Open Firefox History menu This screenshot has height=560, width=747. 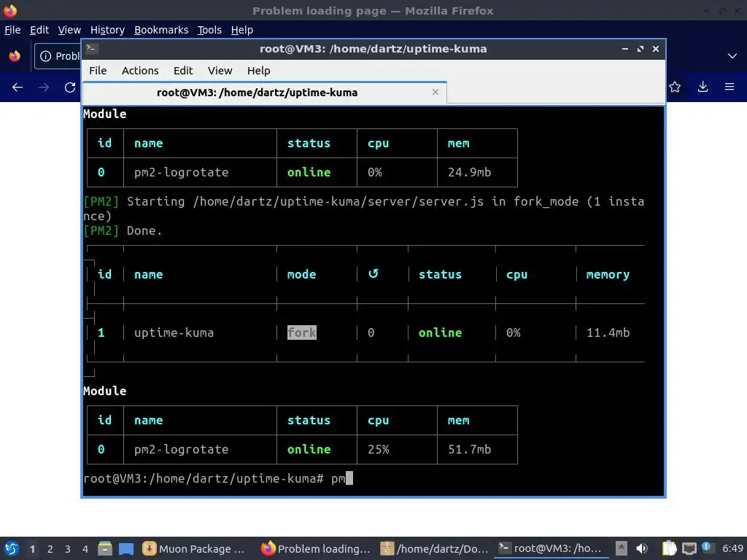[x=108, y=30]
